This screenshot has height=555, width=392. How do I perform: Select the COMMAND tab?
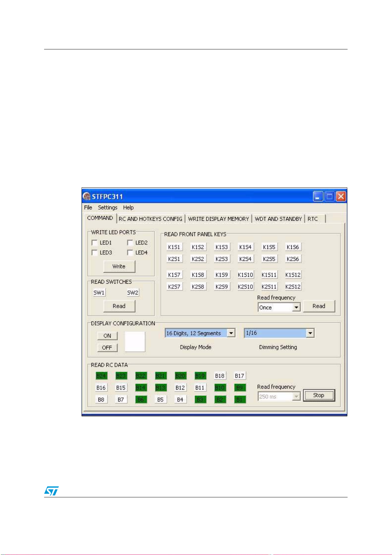[x=100, y=218]
